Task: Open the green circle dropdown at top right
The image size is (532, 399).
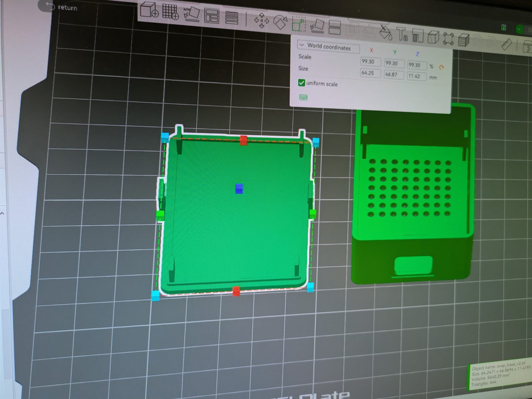Action: pos(519,29)
